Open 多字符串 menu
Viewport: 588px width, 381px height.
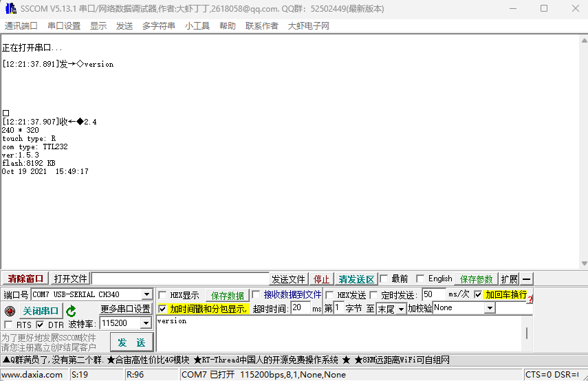point(159,26)
